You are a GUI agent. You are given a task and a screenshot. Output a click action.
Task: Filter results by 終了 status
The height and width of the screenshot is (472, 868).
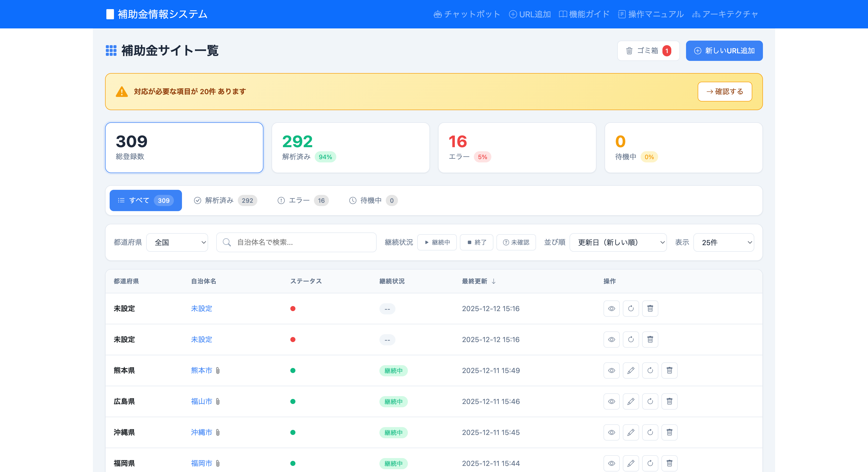(x=476, y=242)
